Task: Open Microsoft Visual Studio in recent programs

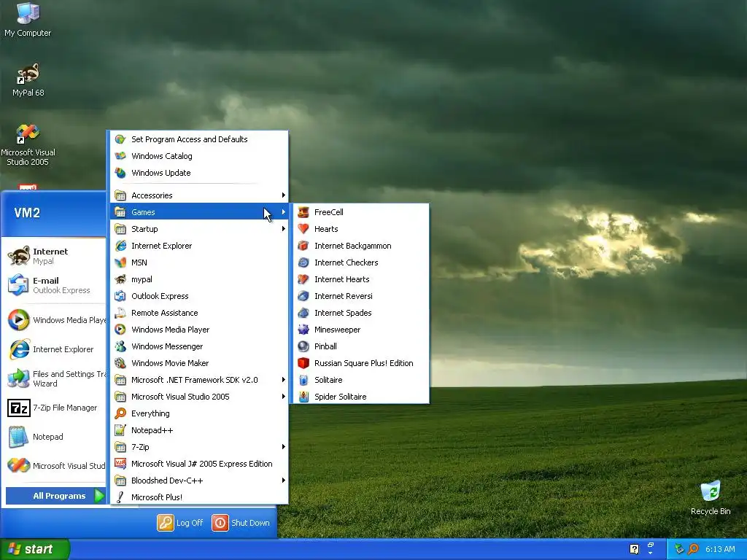Action: click(x=55, y=466)
